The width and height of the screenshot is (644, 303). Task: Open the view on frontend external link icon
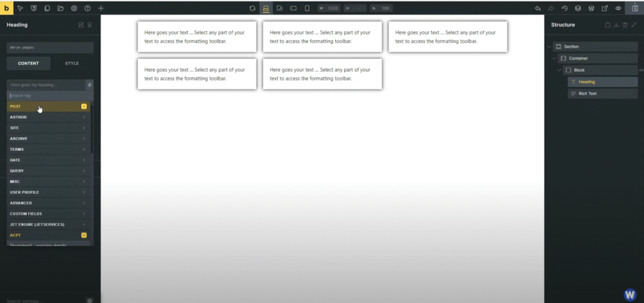coord(604,8)
